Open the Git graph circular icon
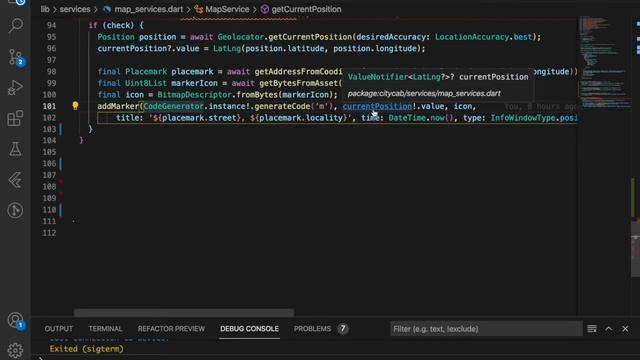 15,210
